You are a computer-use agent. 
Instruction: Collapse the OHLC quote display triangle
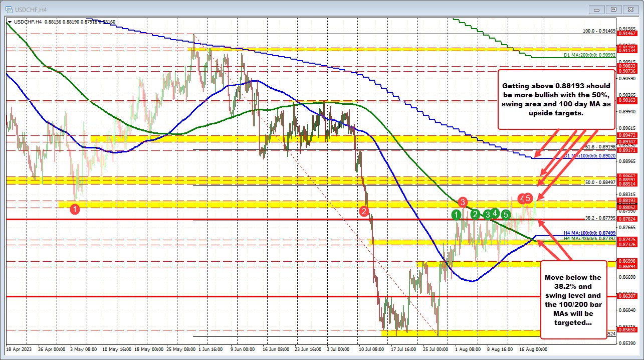click(10, 22)
